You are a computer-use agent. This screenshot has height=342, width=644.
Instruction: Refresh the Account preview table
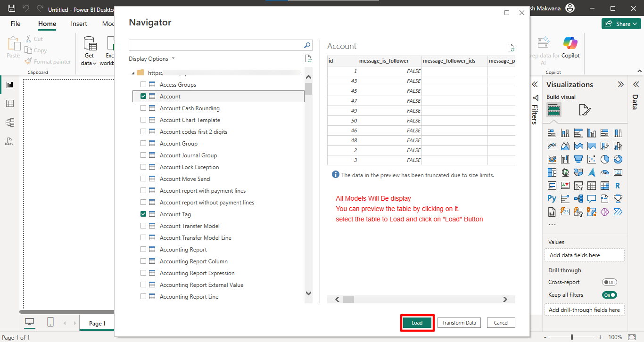pos(511,48)
